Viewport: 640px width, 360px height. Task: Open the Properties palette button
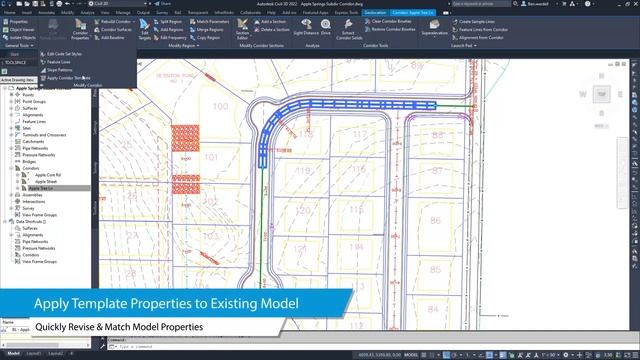click(16, 22)
